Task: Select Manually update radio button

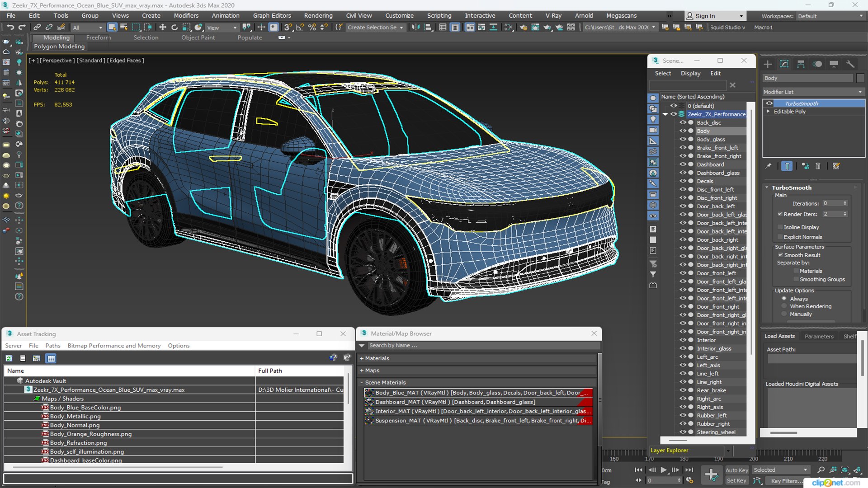Action: click(784, 314)
